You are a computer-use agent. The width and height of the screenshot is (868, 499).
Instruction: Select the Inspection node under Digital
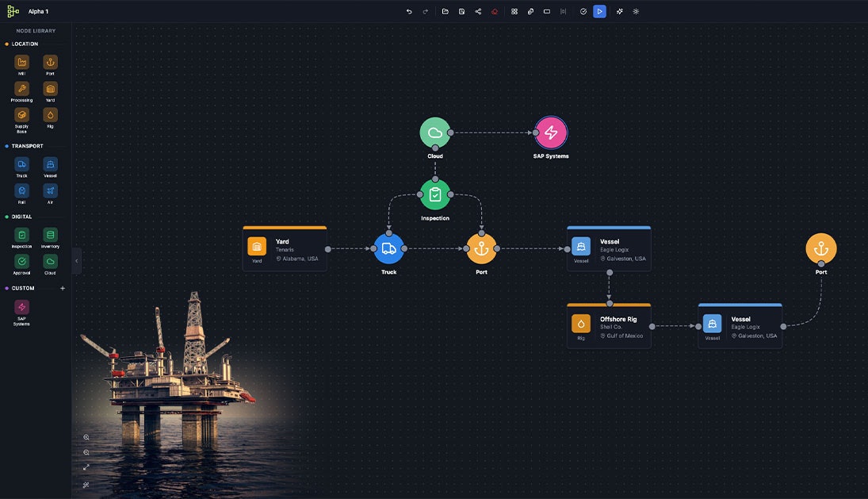21,235
